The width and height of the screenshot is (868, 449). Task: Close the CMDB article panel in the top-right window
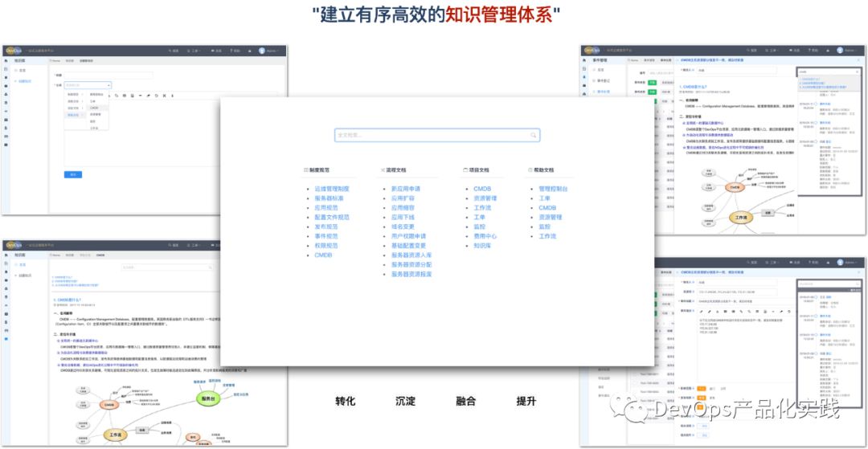(x=858, y=59)
